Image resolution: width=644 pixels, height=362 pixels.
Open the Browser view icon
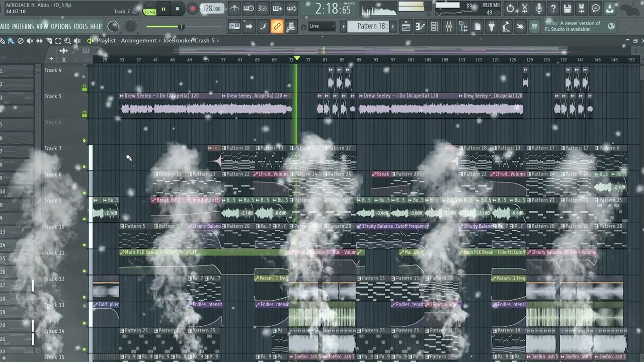click(x=463, y=27)
